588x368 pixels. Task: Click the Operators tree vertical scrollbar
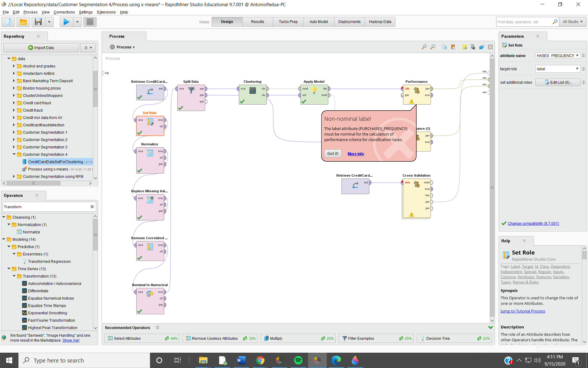(95, 235)
